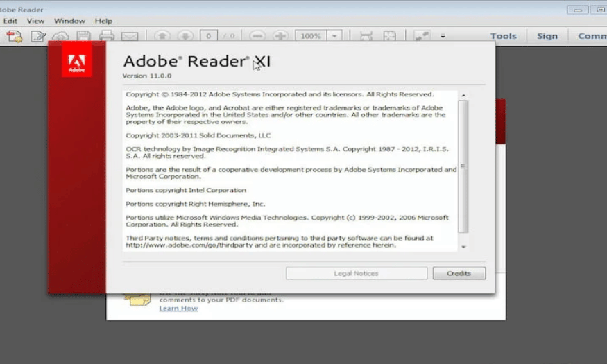Image resolution: width=607 pixels, height=364 pixels.
Task: Click the zoom in plus icon
Action: tap(281, 36)
